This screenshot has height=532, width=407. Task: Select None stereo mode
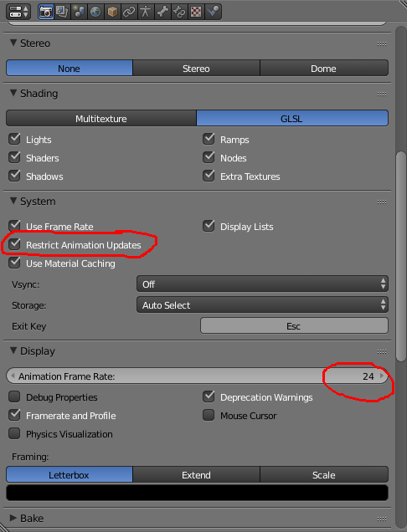click(70, 69)
